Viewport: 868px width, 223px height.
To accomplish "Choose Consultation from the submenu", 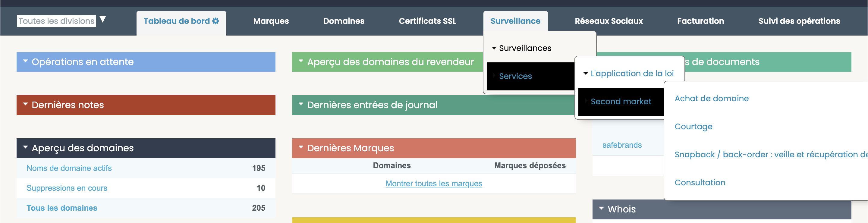I will [700, 182].
